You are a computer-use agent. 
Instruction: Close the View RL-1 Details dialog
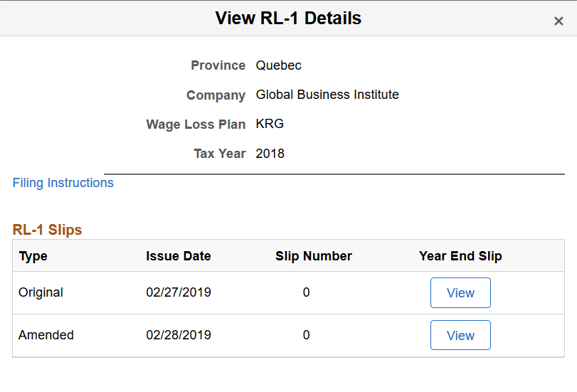click(x=559, y=21)
